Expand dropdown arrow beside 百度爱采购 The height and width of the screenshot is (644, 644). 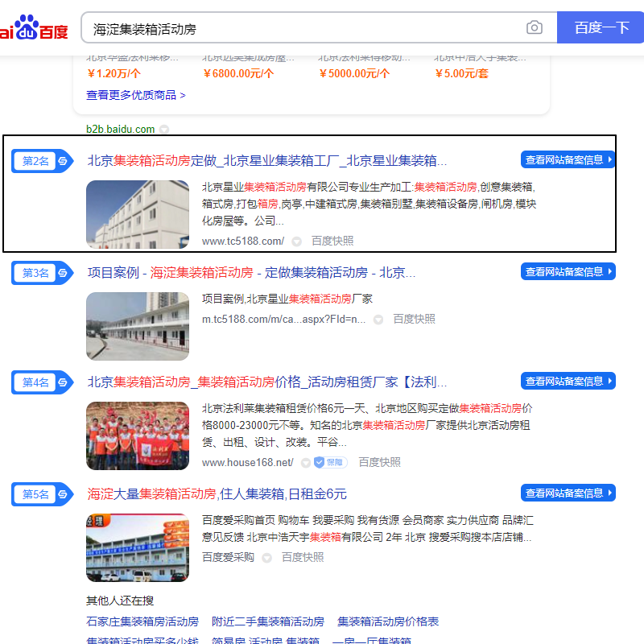click(267, 558)
